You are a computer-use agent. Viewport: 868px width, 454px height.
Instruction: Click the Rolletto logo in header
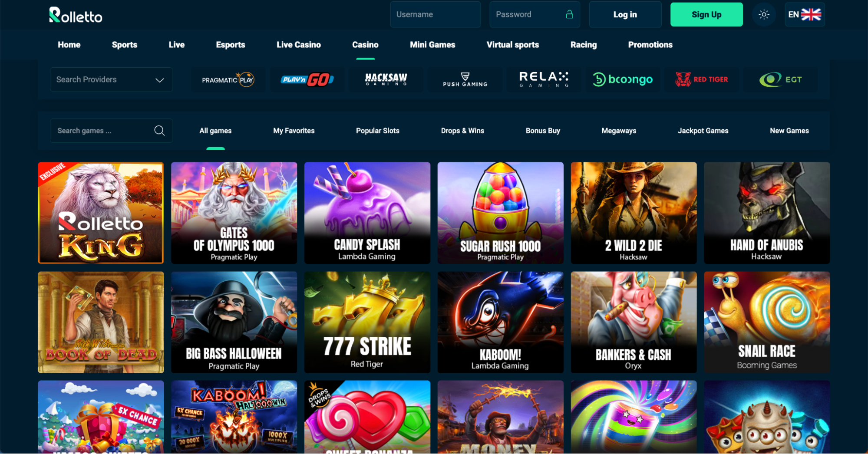coord(76,15)
